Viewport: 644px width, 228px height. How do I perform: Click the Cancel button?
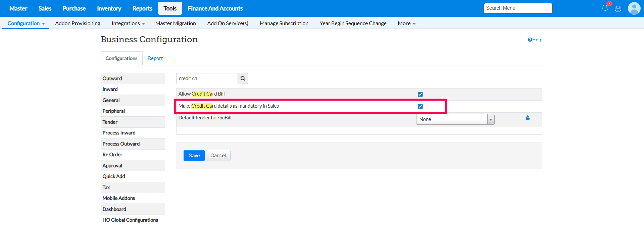point(218,156)
